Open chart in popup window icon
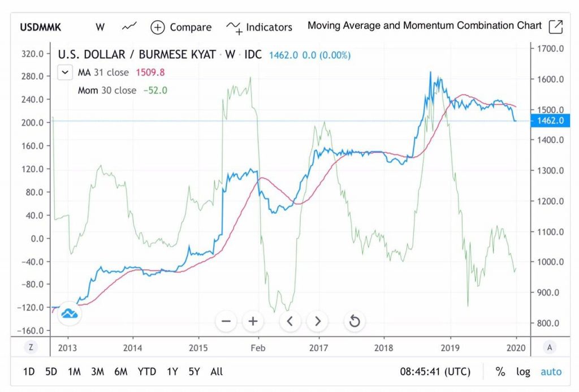579x392 pixels. tap(556, 27)
